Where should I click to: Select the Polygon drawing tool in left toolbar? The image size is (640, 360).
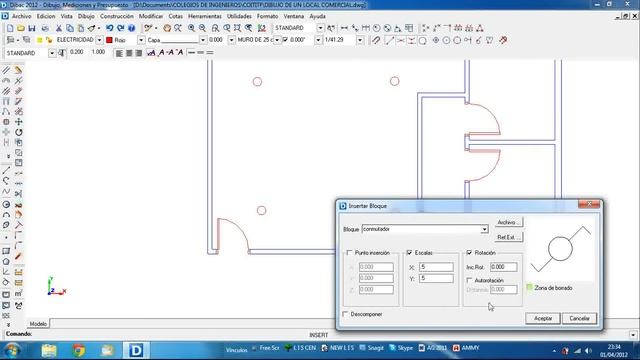[x=6, y=262]
